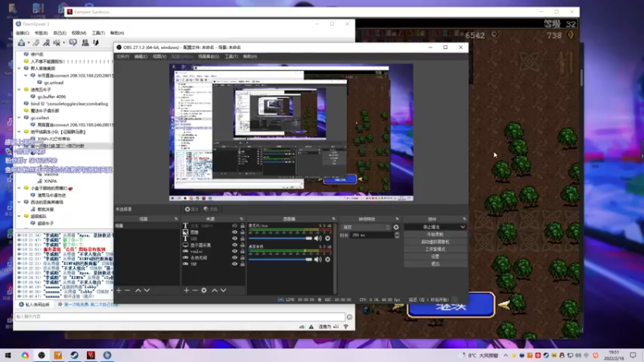The height and width of the screenshot is (362, 644).
Task: Toggle visibility of the 123 source
Action: tap(234, 238)
